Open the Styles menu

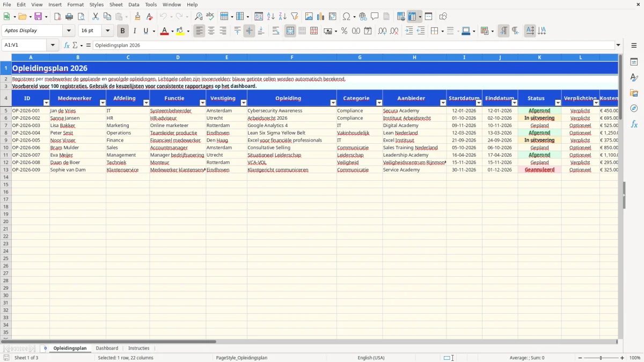pyautogui.click(x=97, y=4)
